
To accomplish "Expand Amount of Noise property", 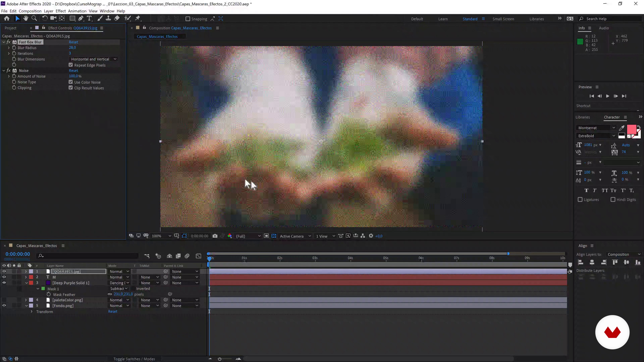I will (x=9, y=76).
